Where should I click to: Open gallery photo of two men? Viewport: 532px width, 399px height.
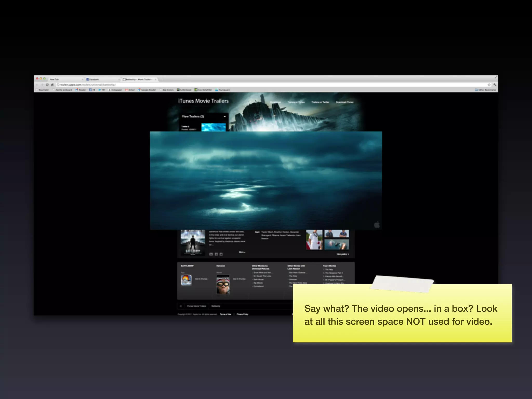click(337, 234)
